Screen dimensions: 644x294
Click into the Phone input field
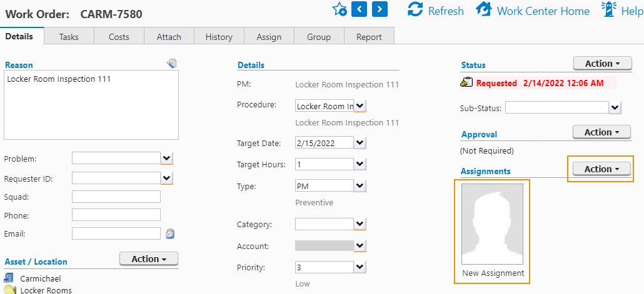pos(116,215)
